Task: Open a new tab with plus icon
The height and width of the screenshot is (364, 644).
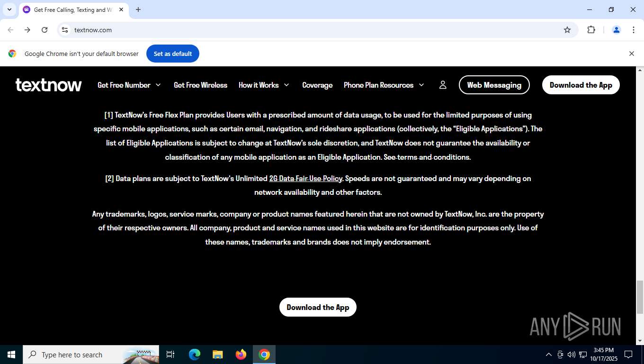Action: [x=138, y=9]
